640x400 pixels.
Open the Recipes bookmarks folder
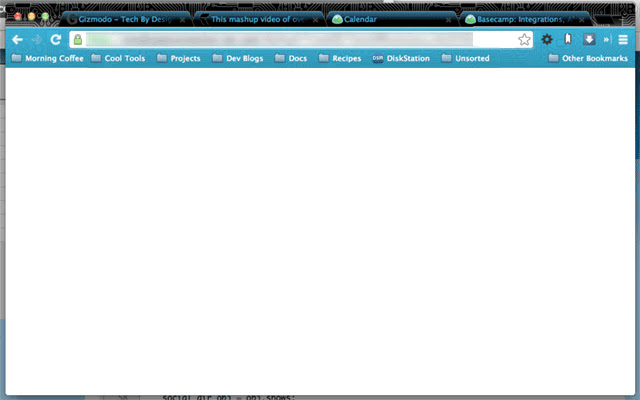click(x=340, y=58)
